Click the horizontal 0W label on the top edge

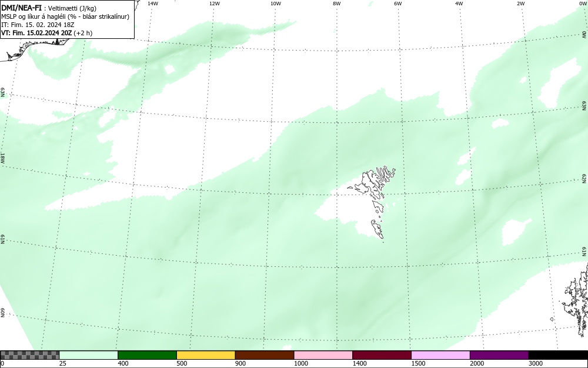pos(583,4)
